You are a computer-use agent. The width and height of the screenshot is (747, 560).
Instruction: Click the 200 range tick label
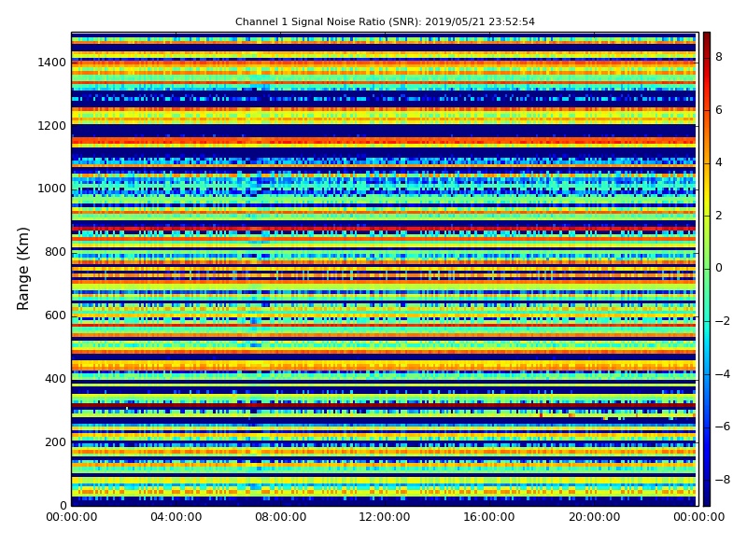(55, 441)
